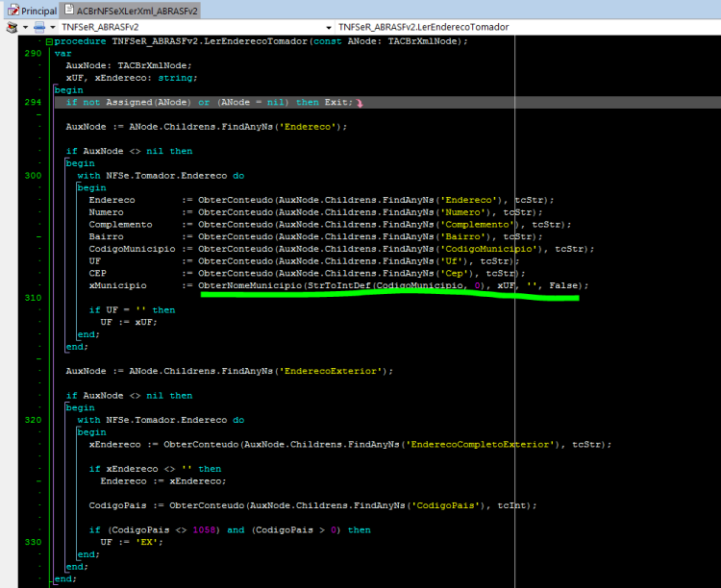Open the ACBrNFSeXLerXml_ABRASFv2 editor tab
The width and height of the screenshot is (721, 588).
click(x=131, y=11)
